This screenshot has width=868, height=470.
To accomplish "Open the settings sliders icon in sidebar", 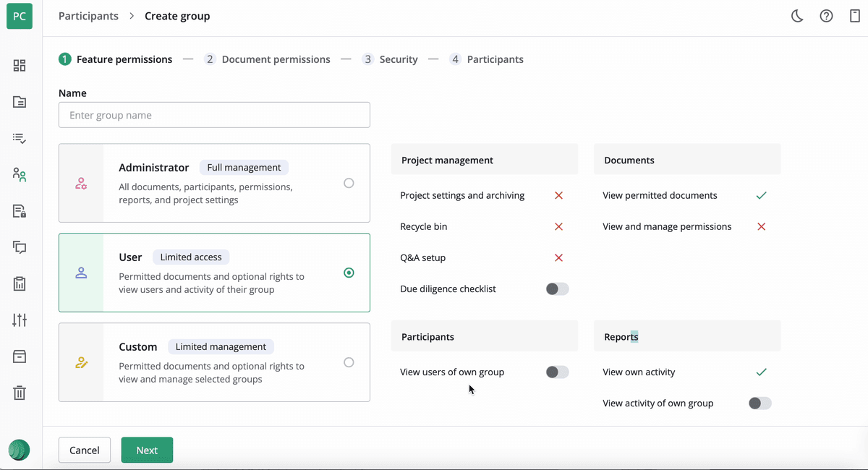I will [x=20, y=320].
